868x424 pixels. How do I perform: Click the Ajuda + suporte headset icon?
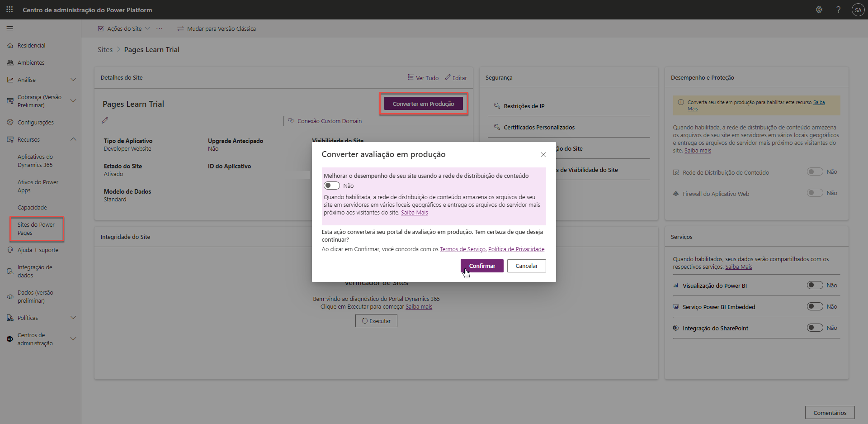(10, 250)
